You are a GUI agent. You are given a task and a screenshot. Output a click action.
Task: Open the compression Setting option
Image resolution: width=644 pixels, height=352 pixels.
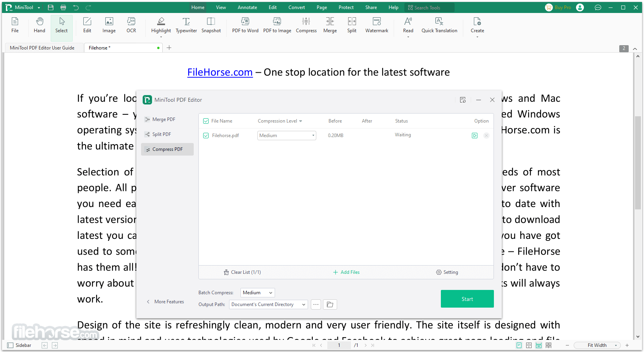coord(447,272)
